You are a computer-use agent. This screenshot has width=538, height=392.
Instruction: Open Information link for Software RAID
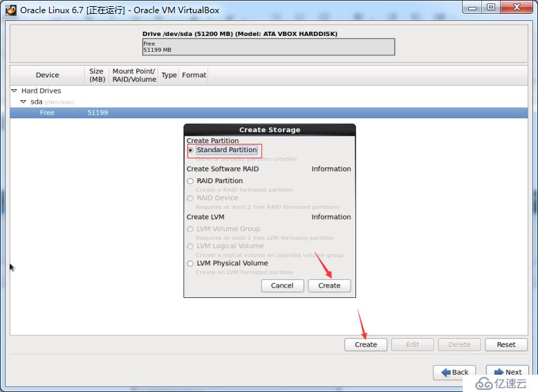(x=331, y=169)
